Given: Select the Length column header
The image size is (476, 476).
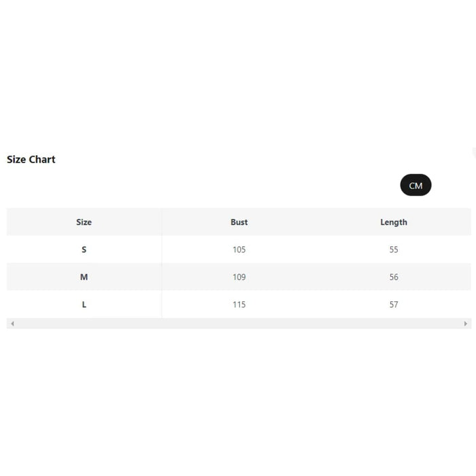Looking at the screenshot, I should pos(394,222).
